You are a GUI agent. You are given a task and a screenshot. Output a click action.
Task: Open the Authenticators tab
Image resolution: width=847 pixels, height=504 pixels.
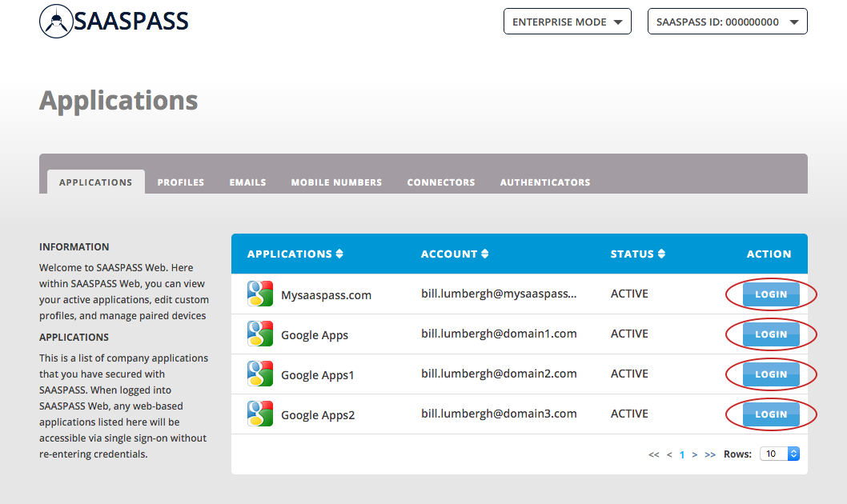[545, 182]
